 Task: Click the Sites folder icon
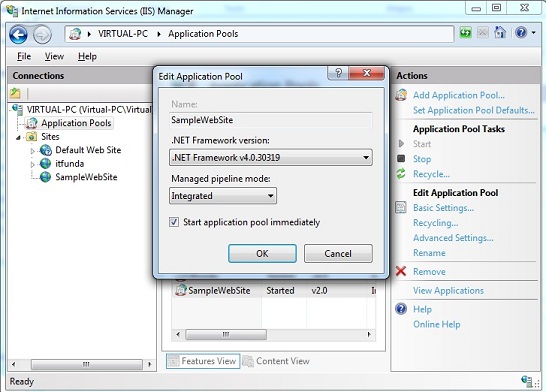[32, 136]
